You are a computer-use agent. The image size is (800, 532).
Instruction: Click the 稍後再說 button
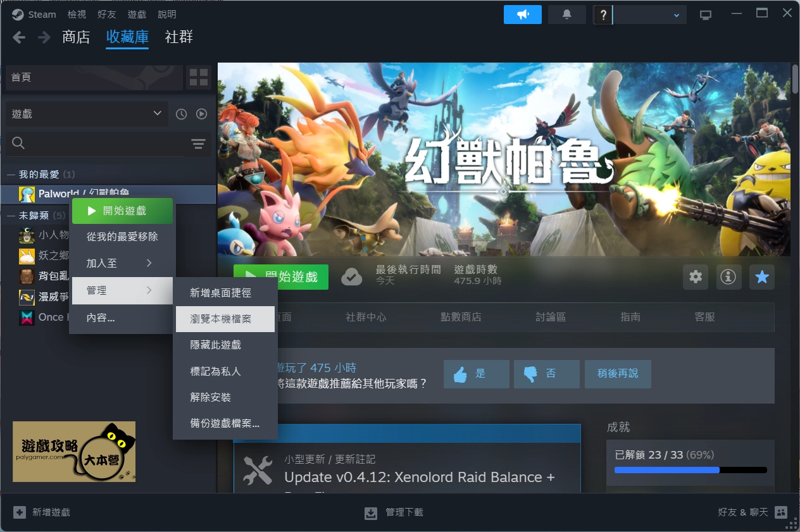click(618, 374)
